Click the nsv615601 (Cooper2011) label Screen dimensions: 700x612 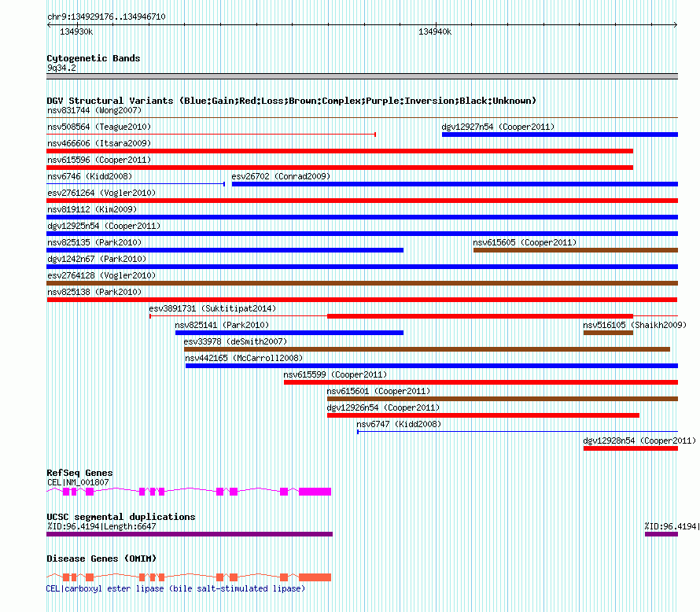click(378, 391)
